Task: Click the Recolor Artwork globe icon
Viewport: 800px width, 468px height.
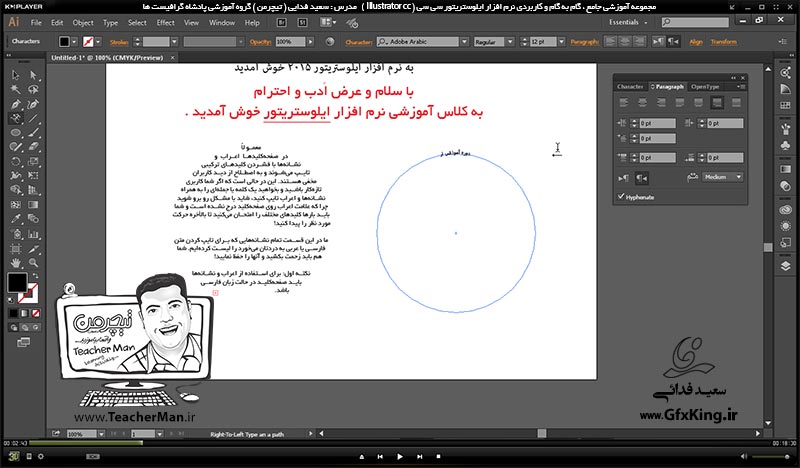Action: [x=330, y=42]
